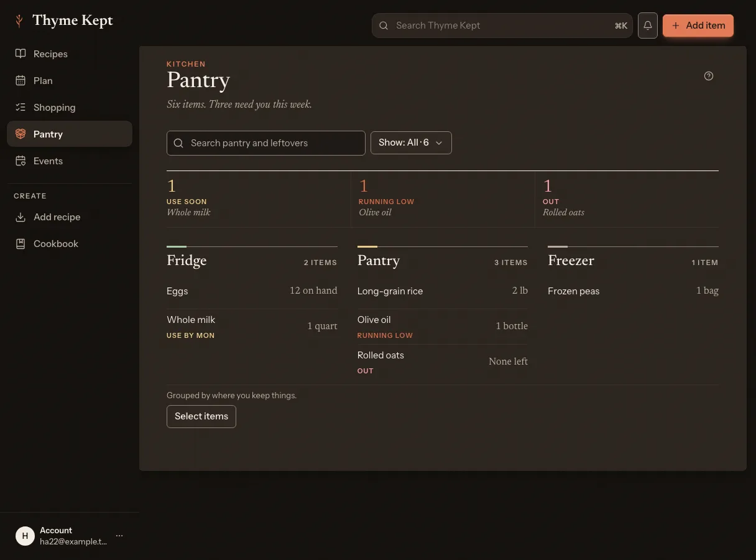Viewport: 756px width, 560px height.
Task: Click the magnifier icon in the top search bar
Action: point(384,26)
